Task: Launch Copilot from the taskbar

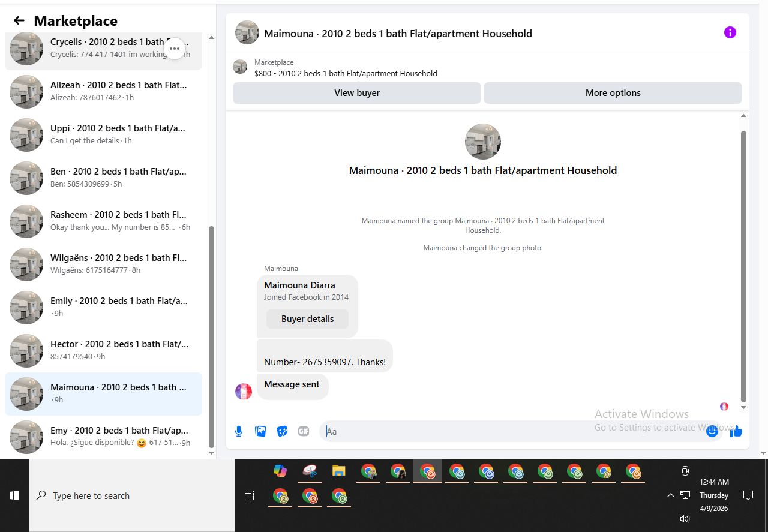Action: pos(280,471)
